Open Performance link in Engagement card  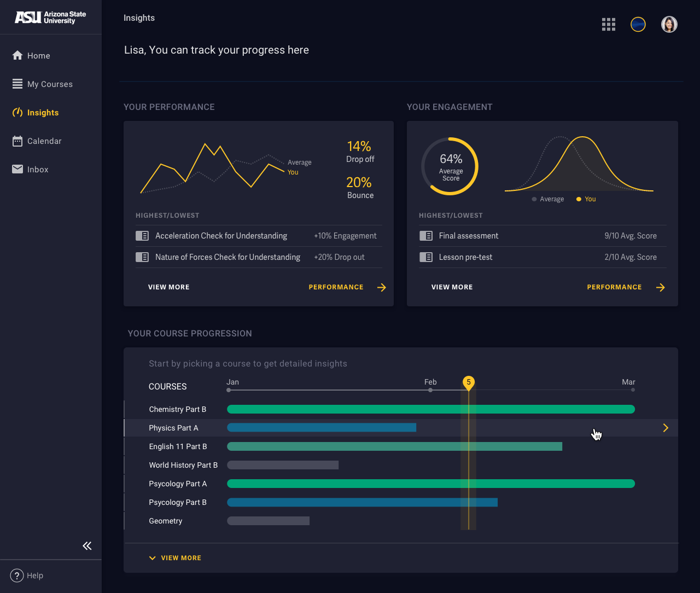[614, 287]
